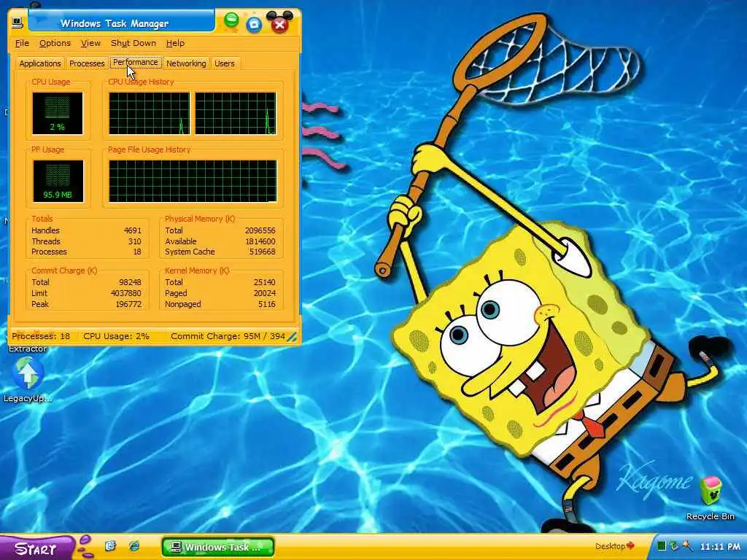Click the Paged kernel memory value 20024
This screenshot has width=747, height=560.
pyautogui.click(x=264, y=293)
